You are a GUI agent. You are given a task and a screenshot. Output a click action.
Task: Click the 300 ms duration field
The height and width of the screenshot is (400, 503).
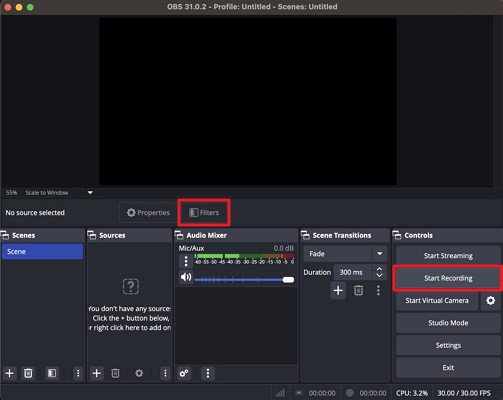point(352,272)
